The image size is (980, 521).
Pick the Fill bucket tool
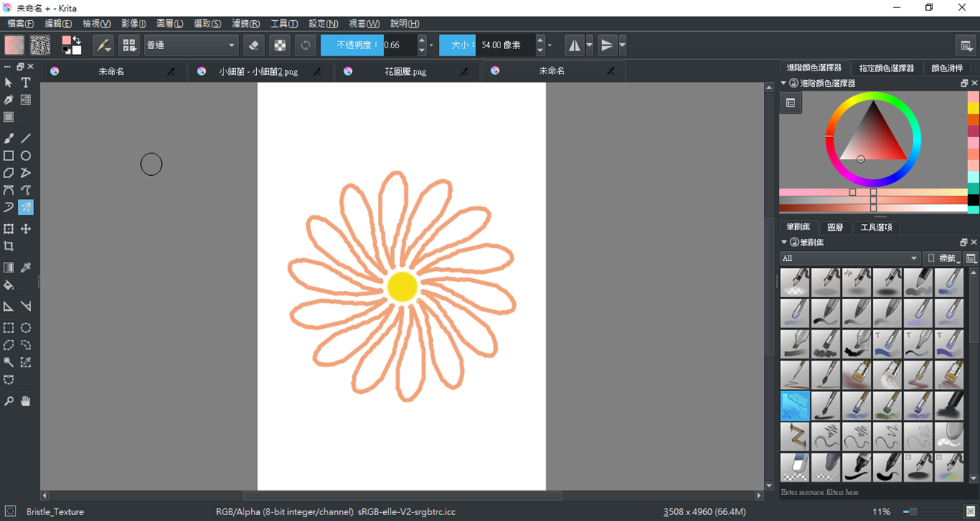[x=9, y=285]
